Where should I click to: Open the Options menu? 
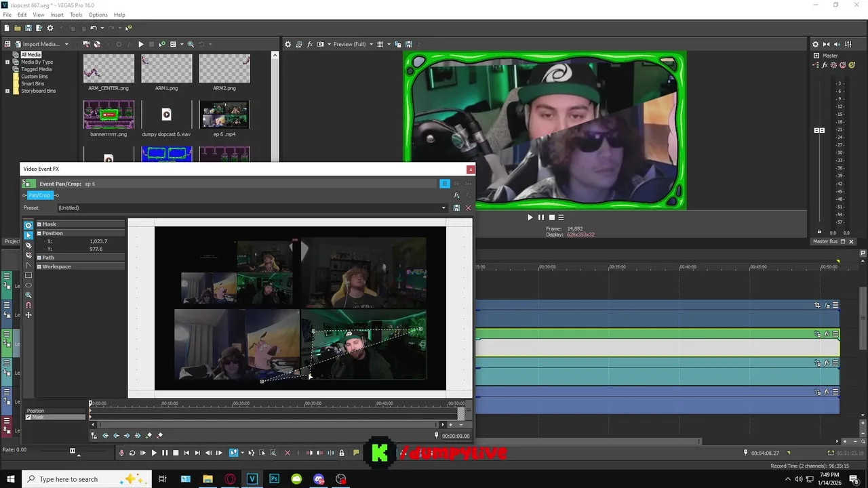[98, 15]
